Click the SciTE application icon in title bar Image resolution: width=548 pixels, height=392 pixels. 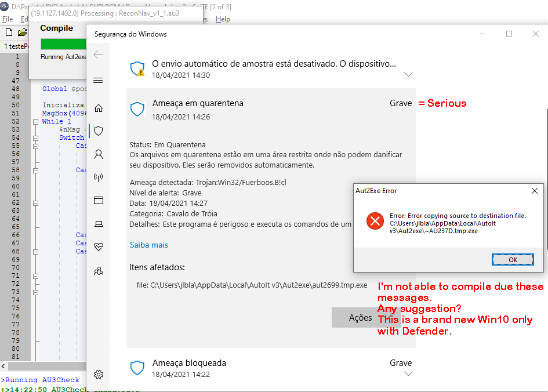(4, 6)
